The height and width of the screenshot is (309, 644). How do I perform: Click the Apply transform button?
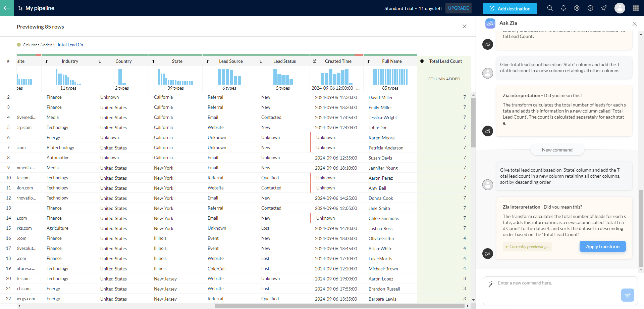click(602, 247)
